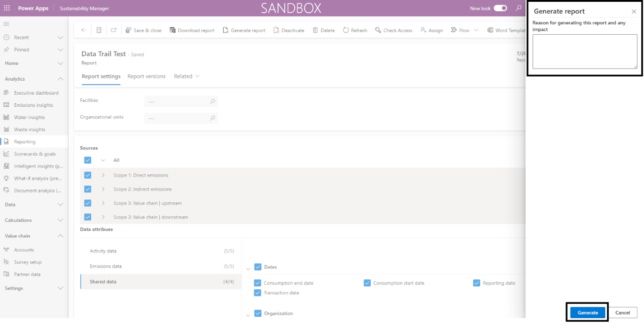644x329 pixels.
Task: Uncheck Scope 3 downstream checkbox
Action: click(x=88, y=217)
